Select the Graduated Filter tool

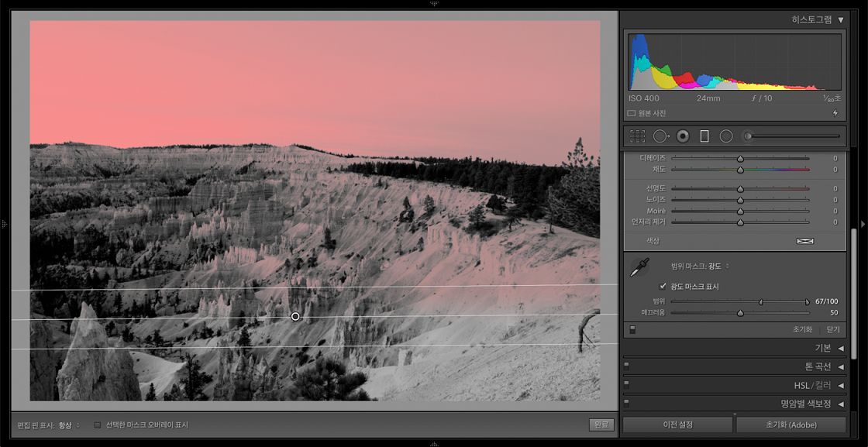[x=704, y=136]
